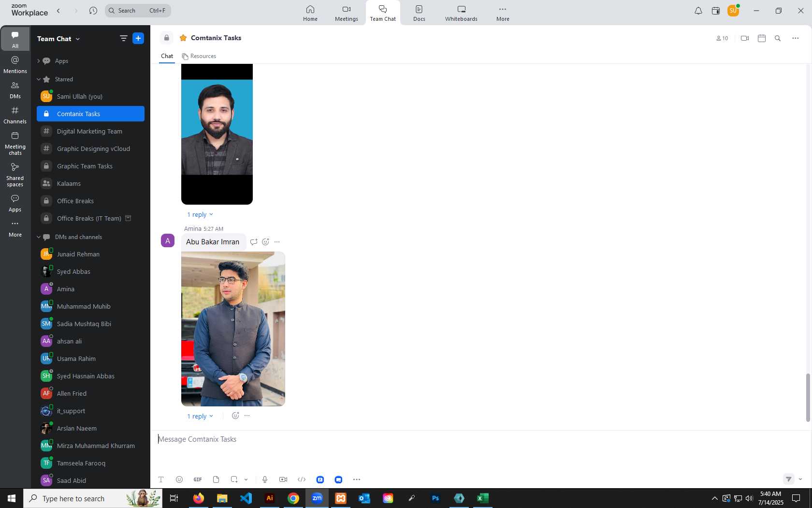This screenshot has height=508, width=812.
Task: Open the Kalaams group chat
Action: (90, 183)
